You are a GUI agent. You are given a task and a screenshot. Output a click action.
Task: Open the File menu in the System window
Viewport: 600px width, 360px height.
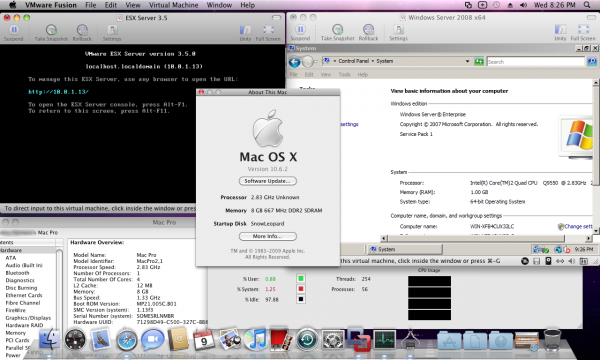[x=293, y=75]
